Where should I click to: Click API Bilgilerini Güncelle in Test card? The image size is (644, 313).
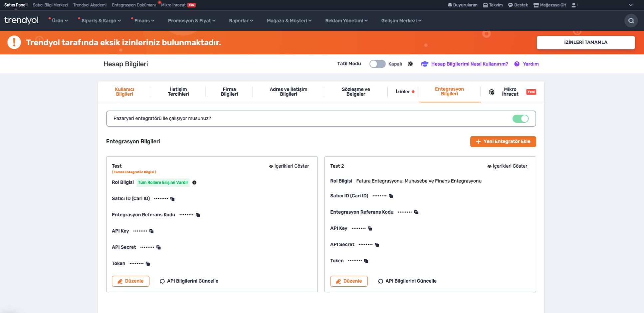coord(189,281)
